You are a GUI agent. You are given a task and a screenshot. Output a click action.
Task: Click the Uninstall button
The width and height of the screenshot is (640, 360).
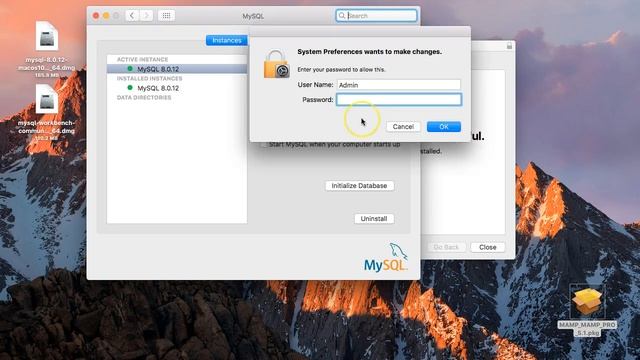374,219
